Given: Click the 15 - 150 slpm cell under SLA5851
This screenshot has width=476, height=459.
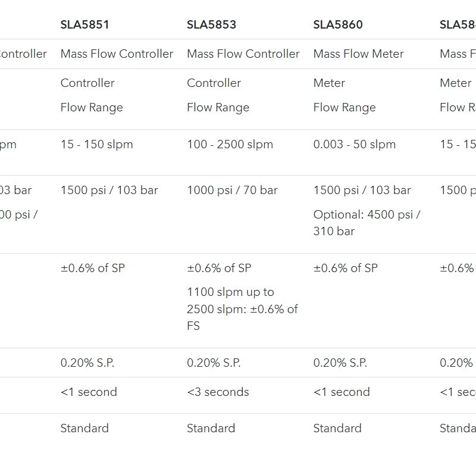Looking at the screenshot, I should point(96,145).
